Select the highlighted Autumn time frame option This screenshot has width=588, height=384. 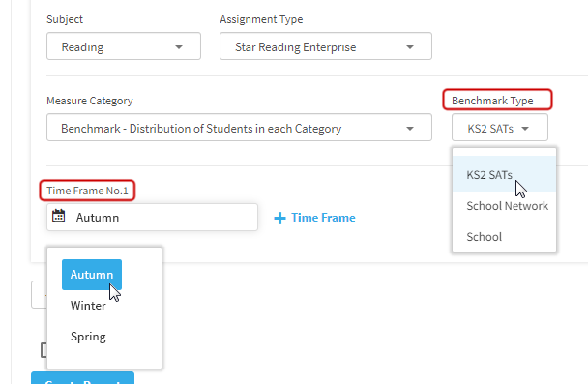click(x=92, y=275)
